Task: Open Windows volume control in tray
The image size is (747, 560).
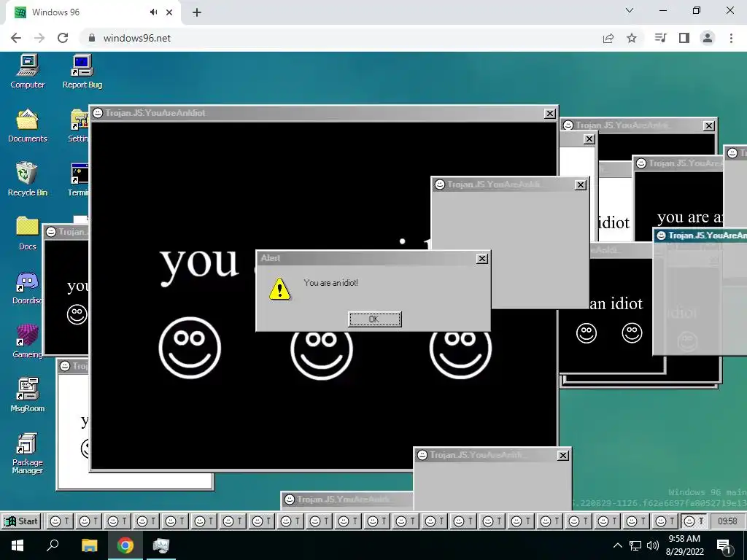Action: click(653, 545)
